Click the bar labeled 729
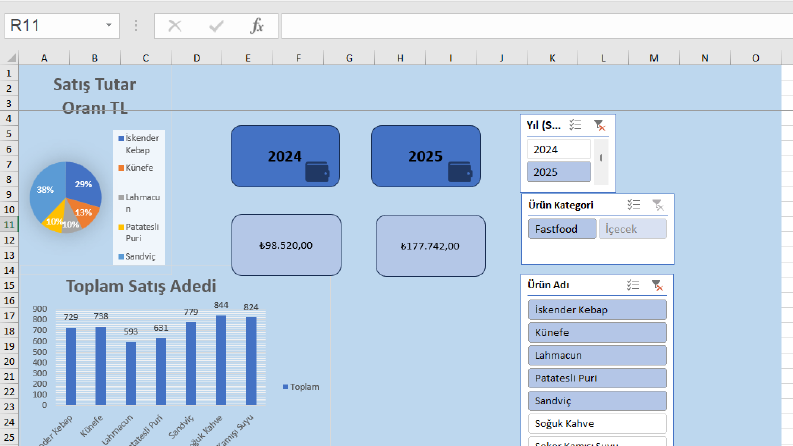Screen dimensions: 793x446 (71, 366)
